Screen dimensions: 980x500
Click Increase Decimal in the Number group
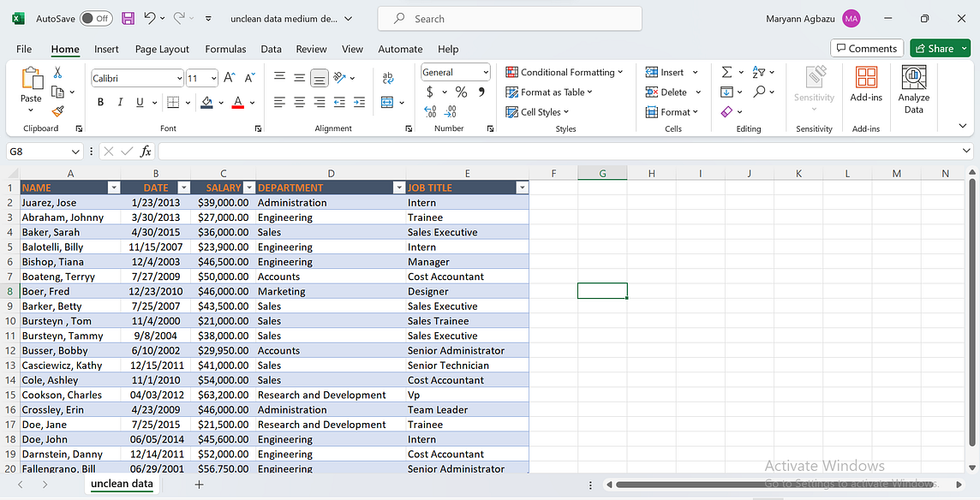point(429,111)
